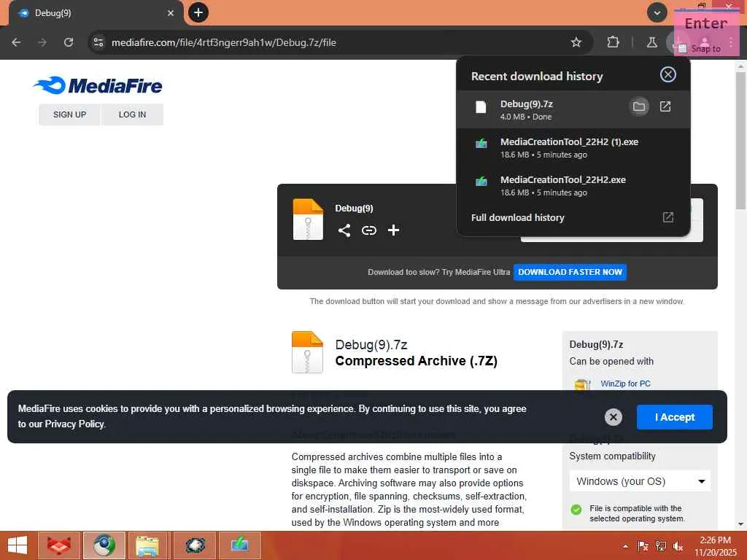Image resolution: width=747 pixels, height=560 pixels.
Task: Open the Extensions puzzle icon
Action: coord(613,42)
